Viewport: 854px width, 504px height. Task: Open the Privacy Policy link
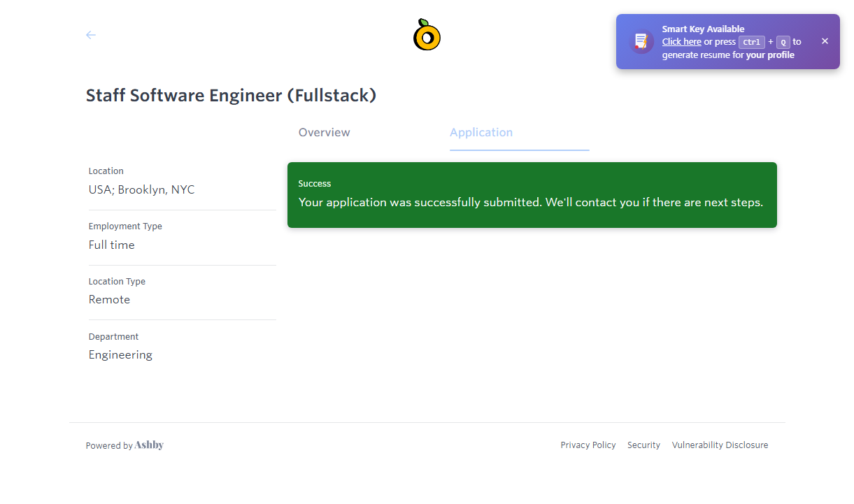tap(588, 445)
